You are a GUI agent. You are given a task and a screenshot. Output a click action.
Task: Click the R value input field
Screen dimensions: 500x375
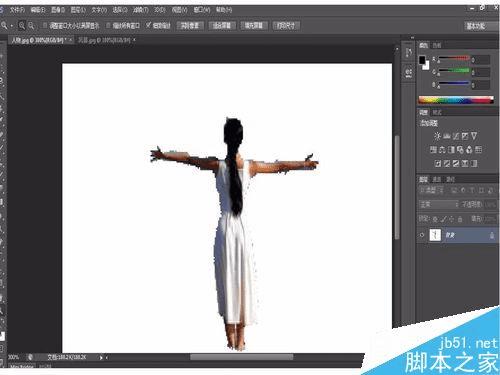(481, 60)
